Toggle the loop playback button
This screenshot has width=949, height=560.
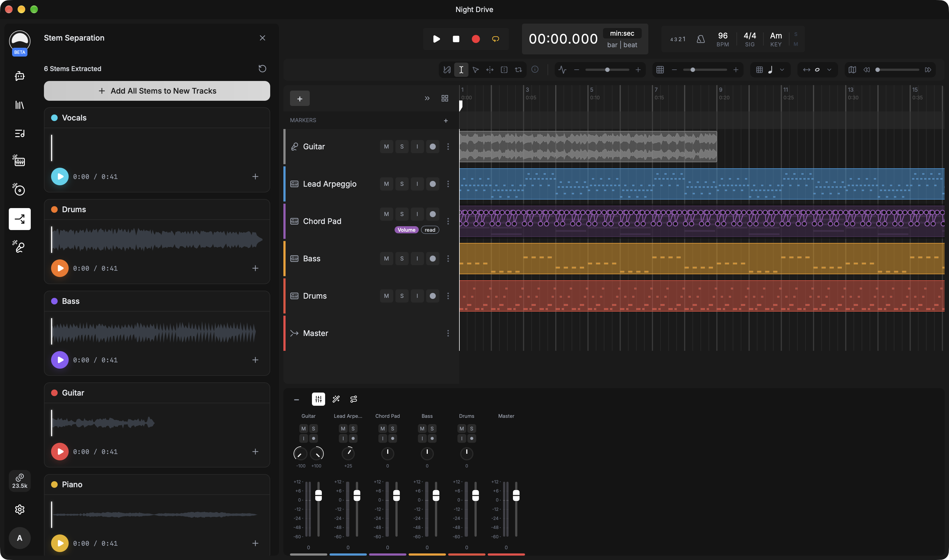[x=496, y=39]
